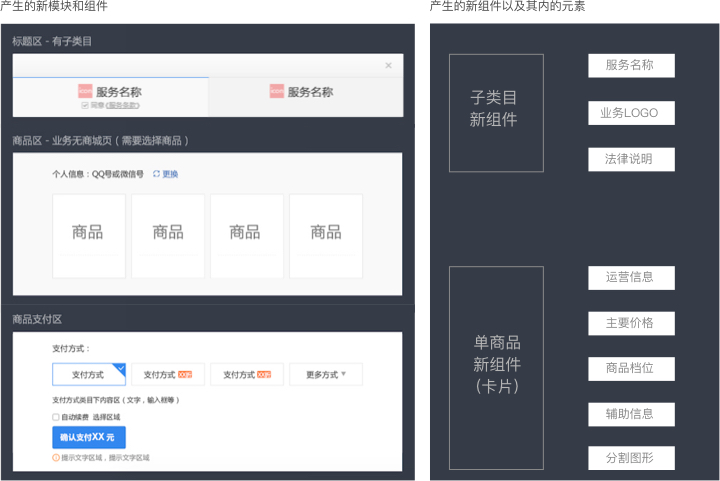The height and width of the screenshot is (481, 720).
Task: Select the first 支付方式 payment option
Action: [x=88, y=375]
